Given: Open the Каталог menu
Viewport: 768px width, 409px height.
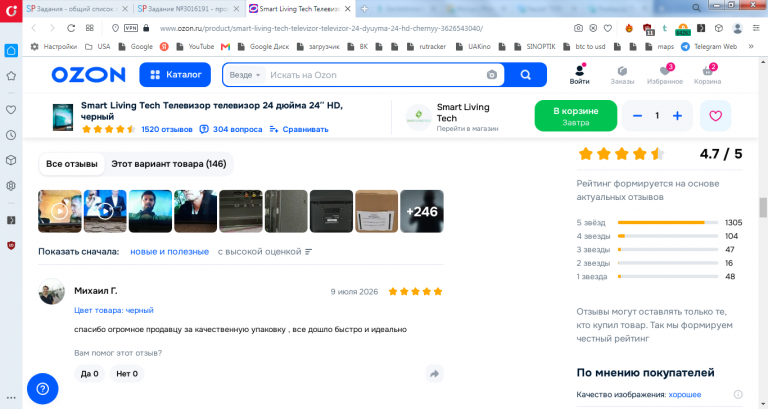Looking at the screenshot, I should (175, 74).
